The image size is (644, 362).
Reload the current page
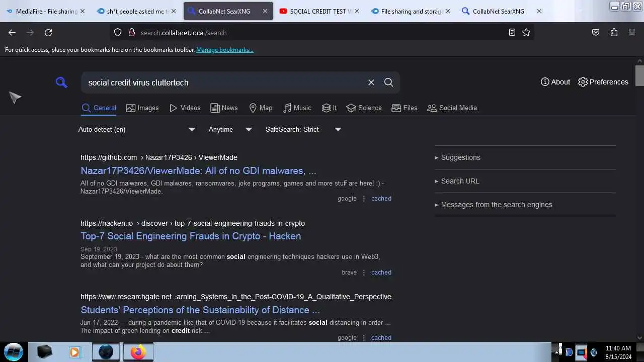pyautogui.click(x=48, y=33)
